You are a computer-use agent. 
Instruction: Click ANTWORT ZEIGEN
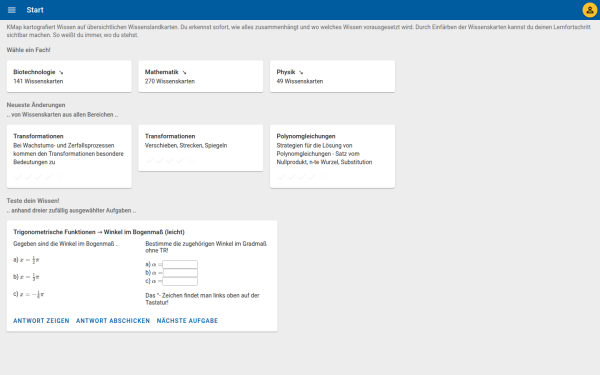tap(41, 321)
